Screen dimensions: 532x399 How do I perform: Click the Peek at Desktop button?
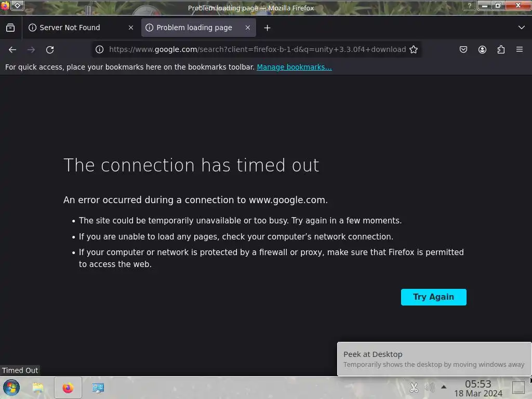(x=518, y=388)
